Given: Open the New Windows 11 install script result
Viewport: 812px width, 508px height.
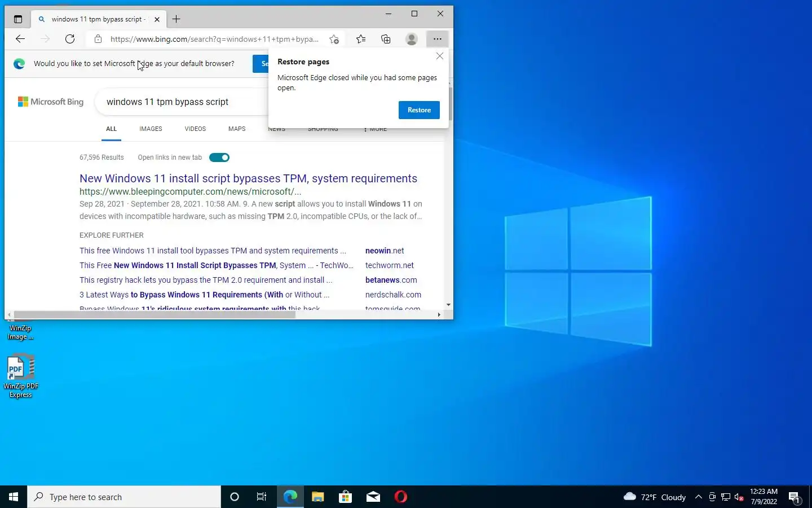Looking at the screenshot, I should (x=248, y=178).
